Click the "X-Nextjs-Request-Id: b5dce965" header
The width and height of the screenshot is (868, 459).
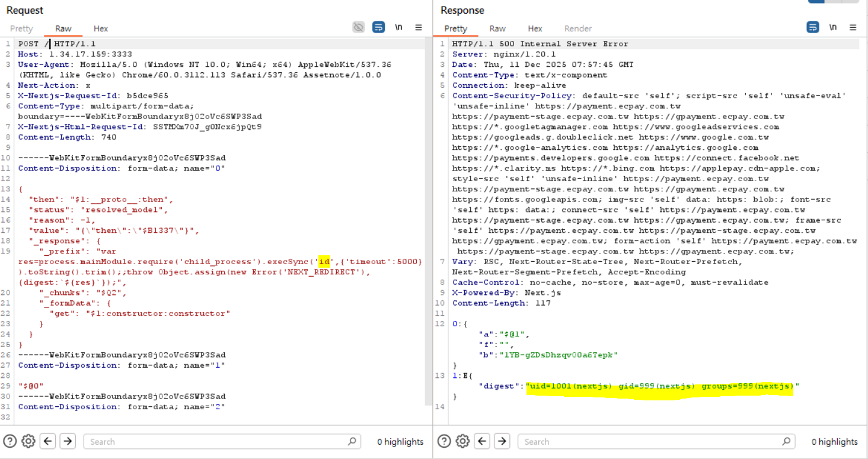pyautogui.click(x=93, y=95)
